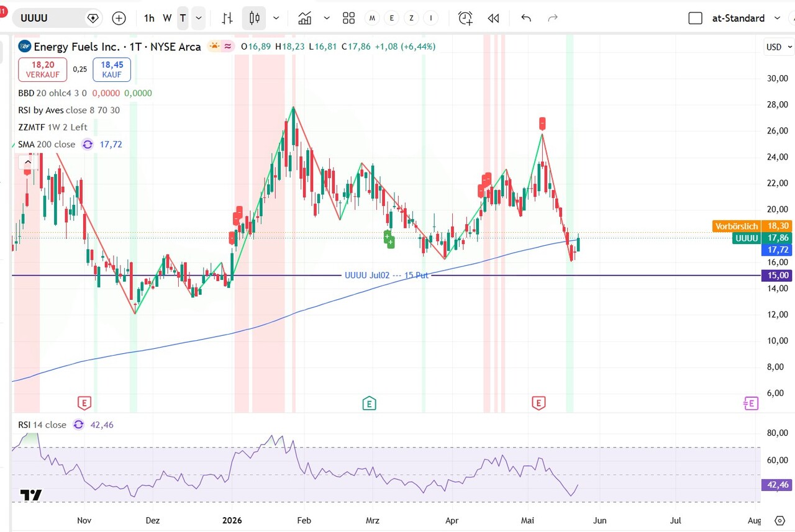Open the green earnings marker near March
Viewport: 795px width, 532px height.
(x=369, y=403)
